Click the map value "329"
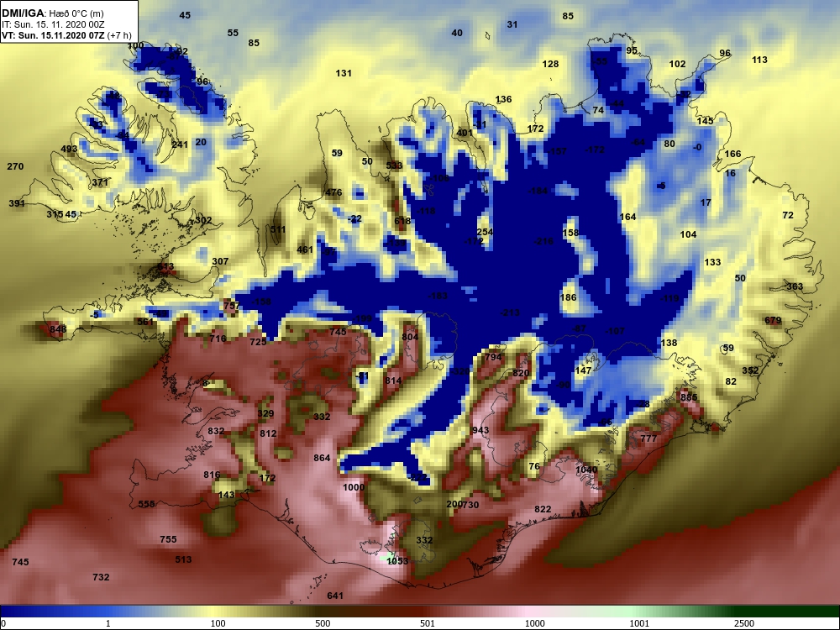Viewport: 840px width, 630px height. tap(265, 413)
